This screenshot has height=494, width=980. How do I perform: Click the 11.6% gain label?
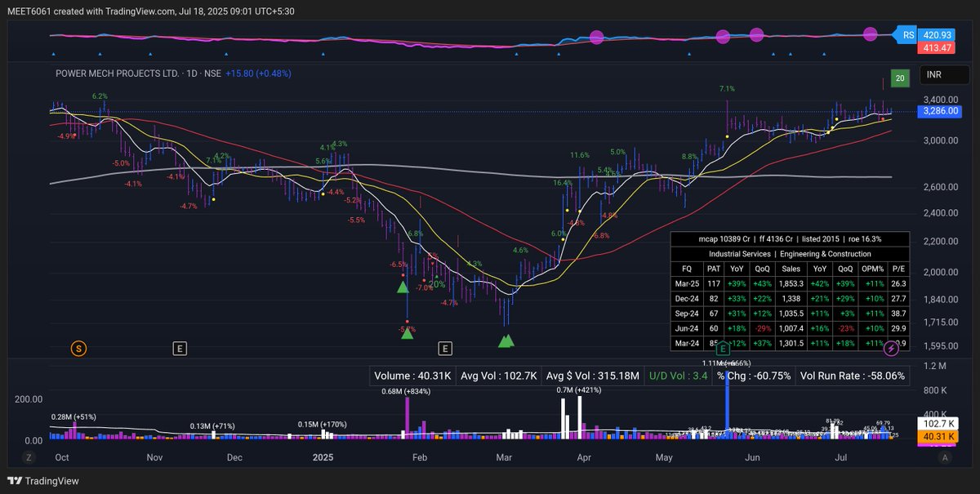[580, 155]
